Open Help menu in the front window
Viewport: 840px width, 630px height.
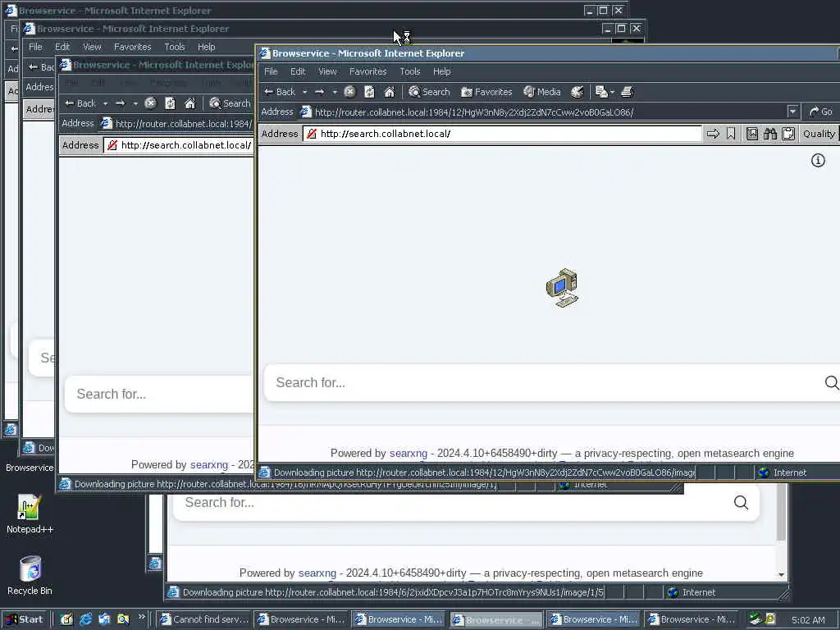coord(441,71)
